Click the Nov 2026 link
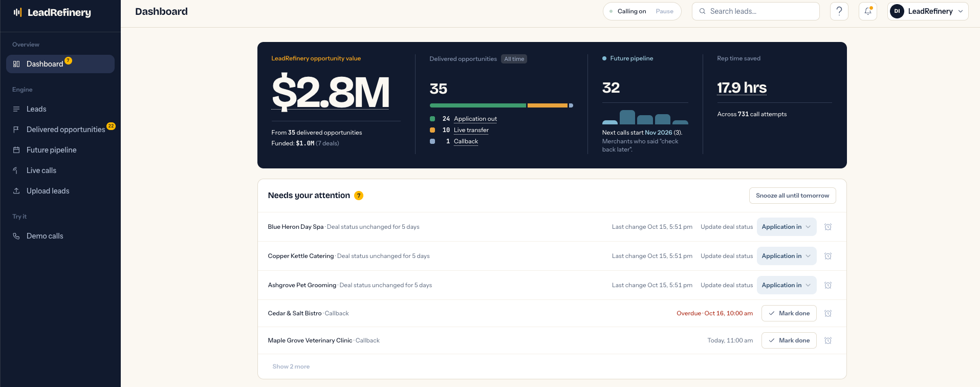Viewport: 980px width, 387px height. coord(659,133)
